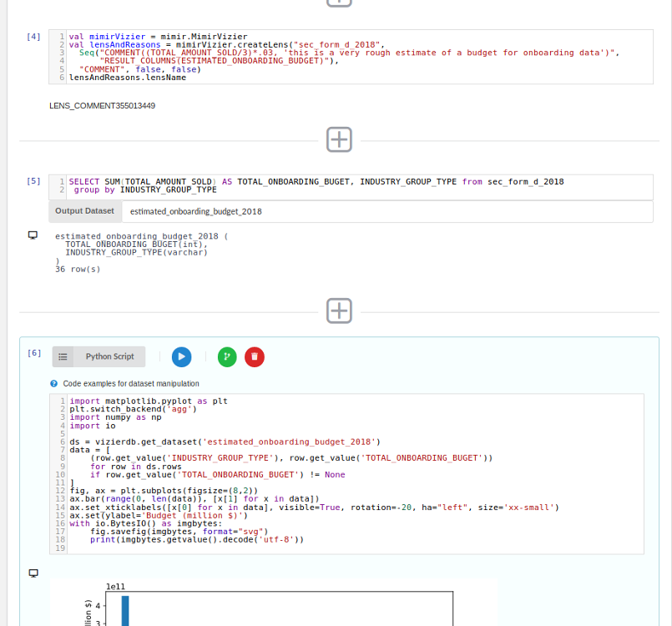
Task: Select cell 5 by its [5] label
Action: pyautogui.click(x=33, y=180)
